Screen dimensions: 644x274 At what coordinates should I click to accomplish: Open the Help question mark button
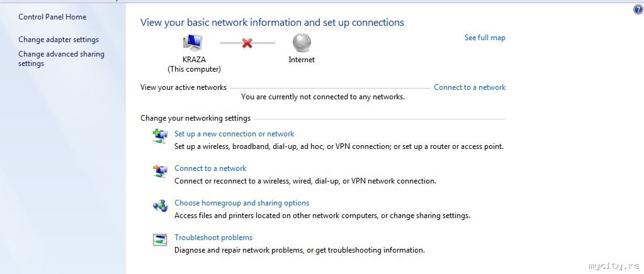(638, 10)
